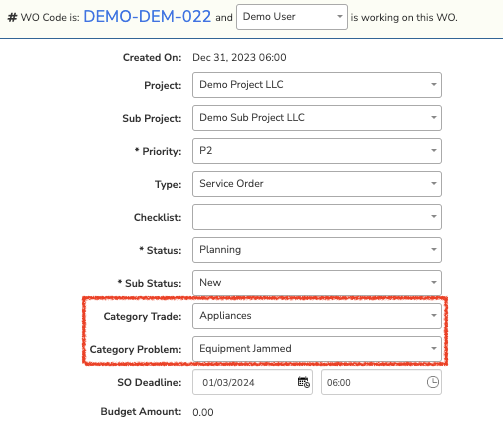This screenshot has height=427, width=503.
Task: Open the SO Deadline calendar picker icon
Action: click(304, 382)
